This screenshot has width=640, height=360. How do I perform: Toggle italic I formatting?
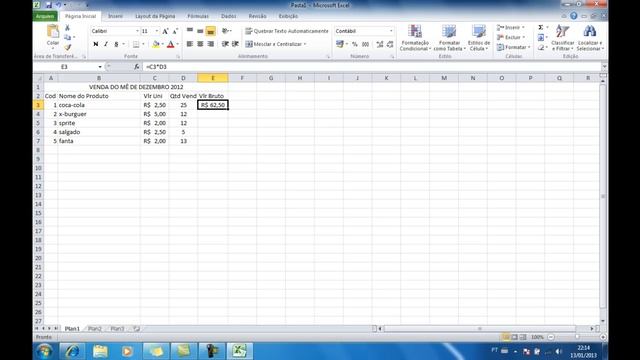point(106,44)
